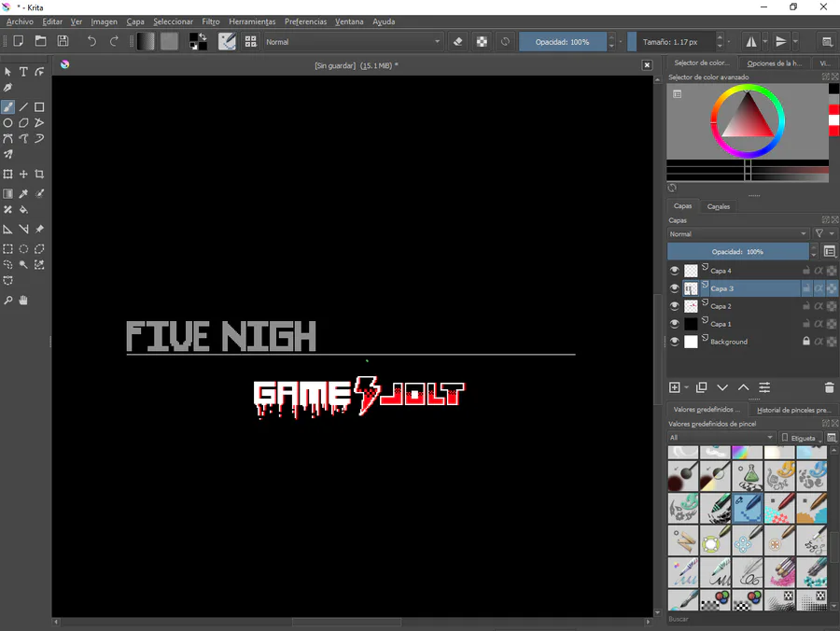Select the Fill bucket tool

click(x=23, y=209)
